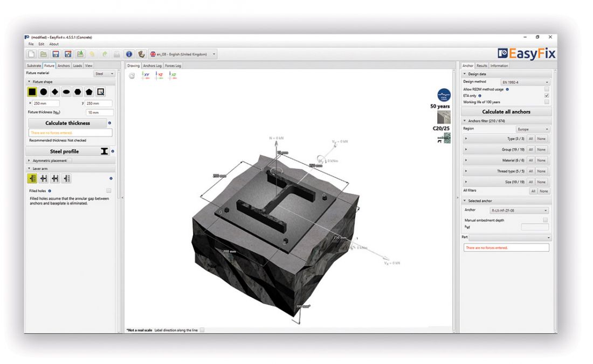Select the fourth lever arm option
Viewport: 593px width, 364px height.
point(66,178)
